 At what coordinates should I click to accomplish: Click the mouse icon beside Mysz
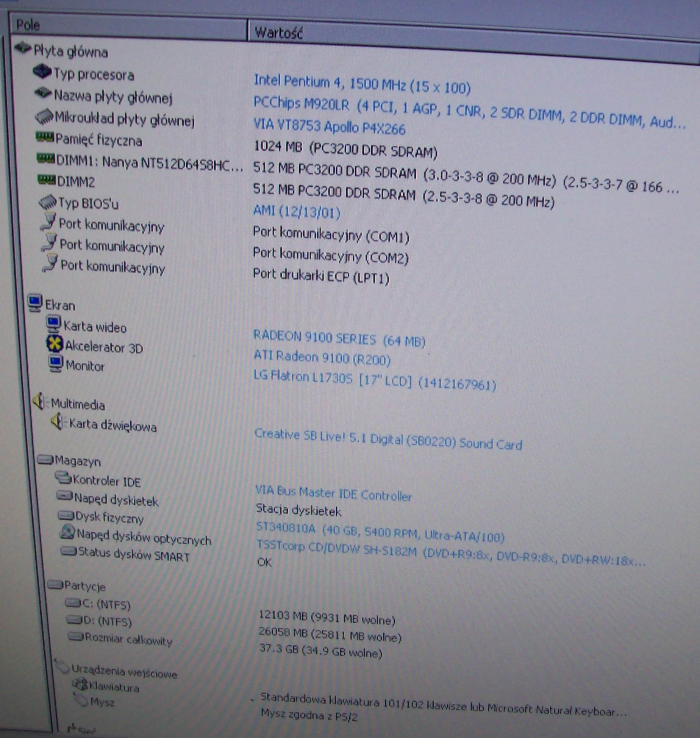(81, 699)
